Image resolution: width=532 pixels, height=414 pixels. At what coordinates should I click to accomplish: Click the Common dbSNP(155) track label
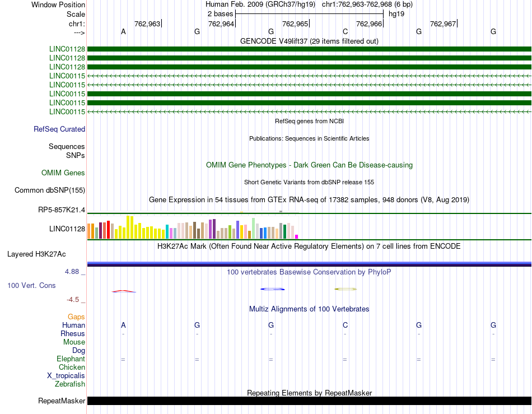click(x=49, y=190)
